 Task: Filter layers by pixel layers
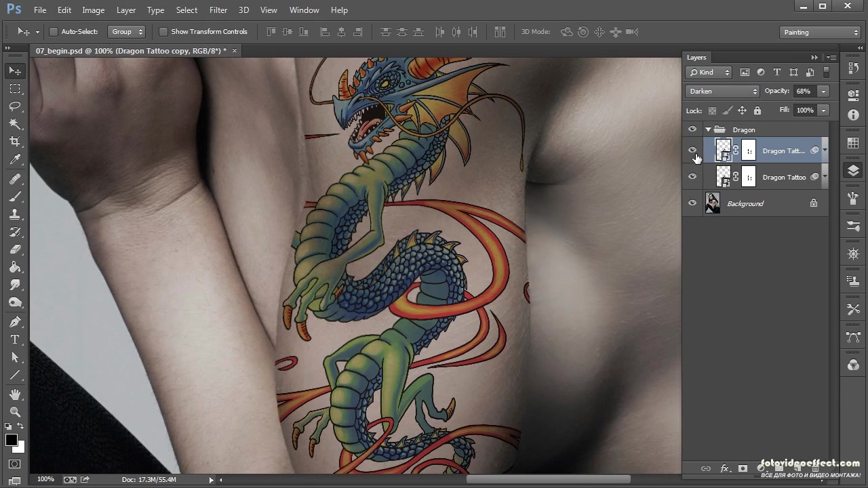745,73
